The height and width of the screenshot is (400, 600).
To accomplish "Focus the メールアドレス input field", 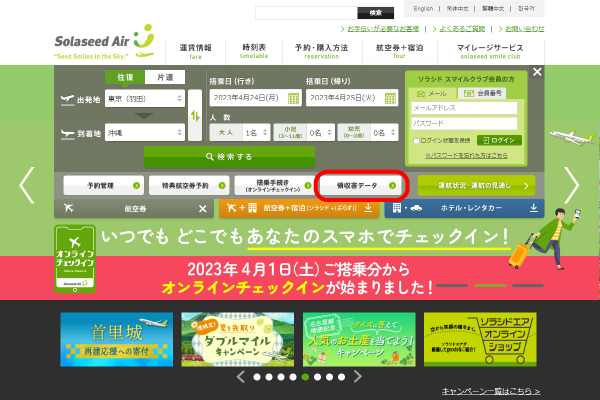I will coord(464,108).
